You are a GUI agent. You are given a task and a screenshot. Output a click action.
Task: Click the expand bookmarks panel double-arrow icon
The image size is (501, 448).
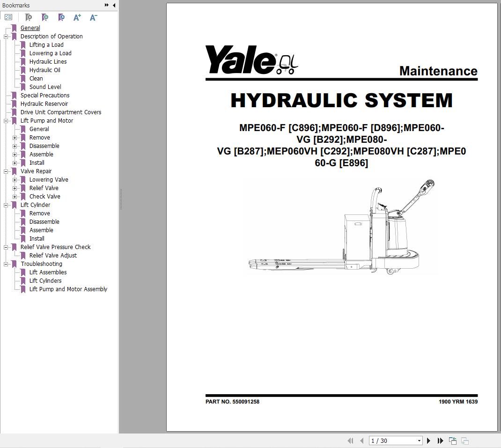[106, 5]
